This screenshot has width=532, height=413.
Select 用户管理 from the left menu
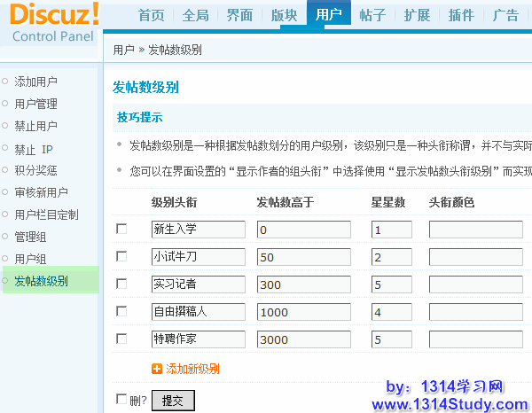point(36,104)
